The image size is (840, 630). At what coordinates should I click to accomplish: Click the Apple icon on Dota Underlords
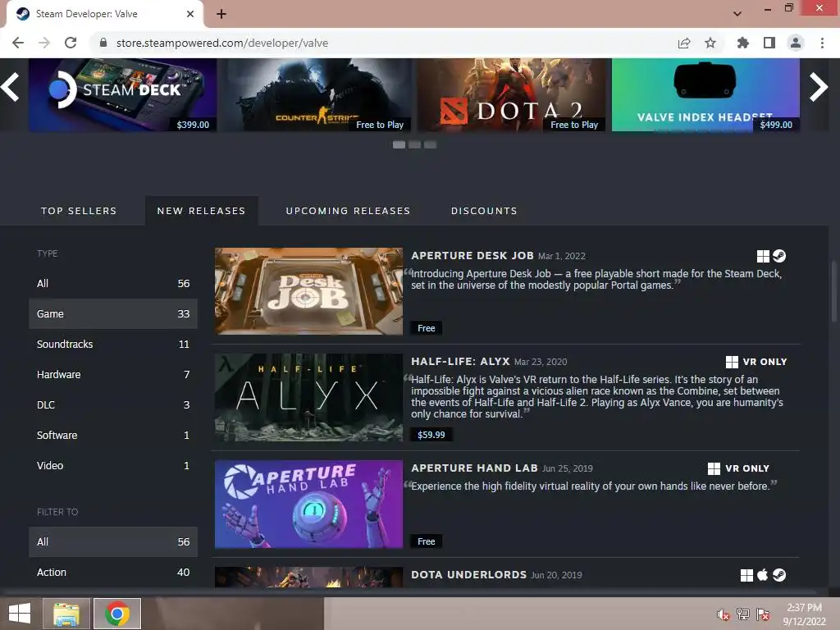[763, 575]
